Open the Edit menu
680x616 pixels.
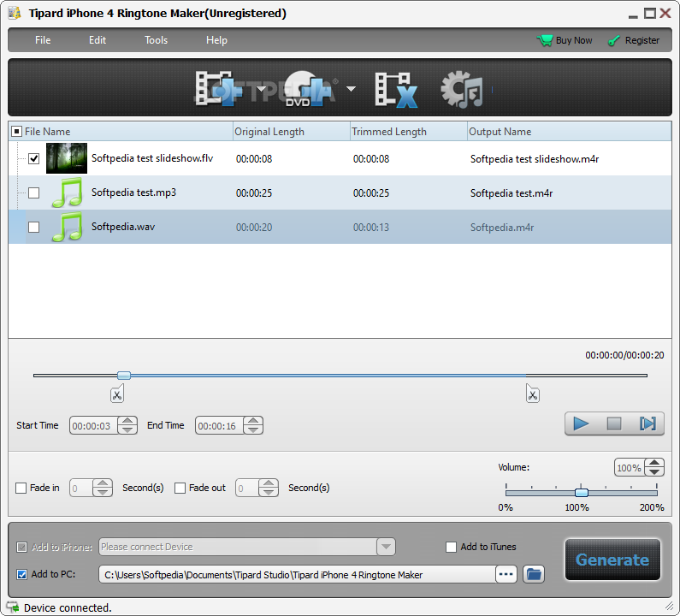[x=98, y=40]
